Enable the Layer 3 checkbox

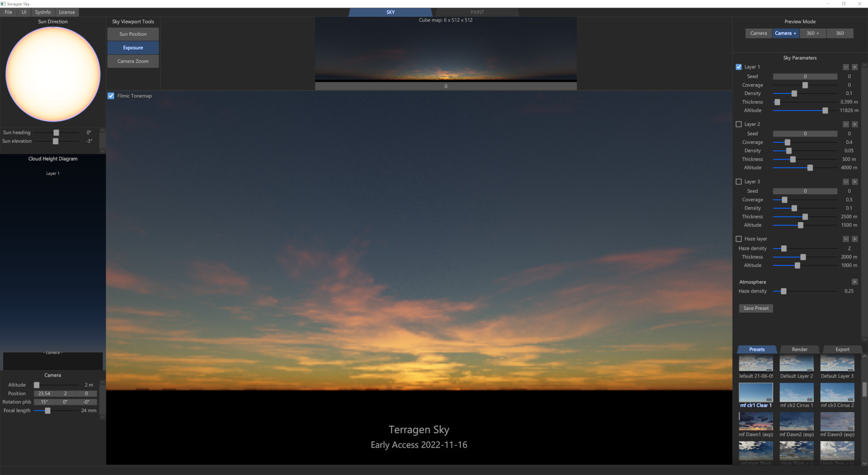coord(738,182)
